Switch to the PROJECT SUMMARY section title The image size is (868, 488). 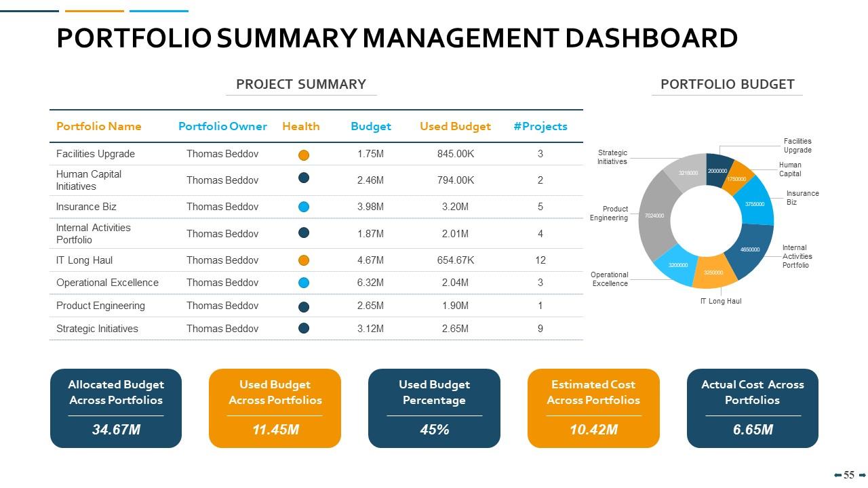coord(301,84)
